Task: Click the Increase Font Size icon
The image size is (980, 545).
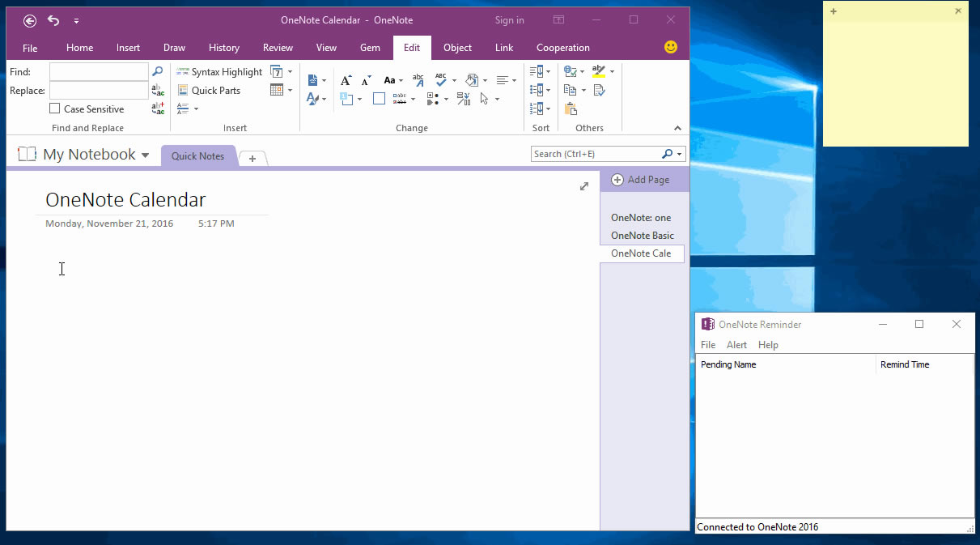Action: click(346, 79)
